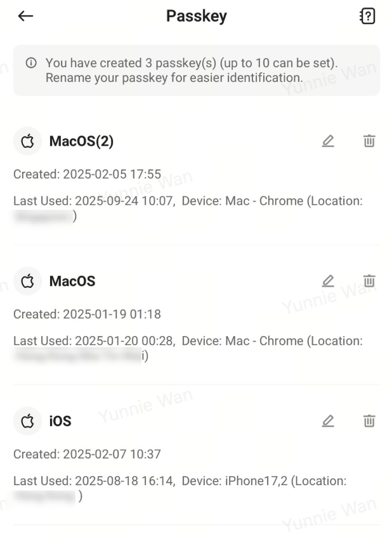Delete the iOS passkey
This screenshot has width=392, height=539.
coord(369,420)
